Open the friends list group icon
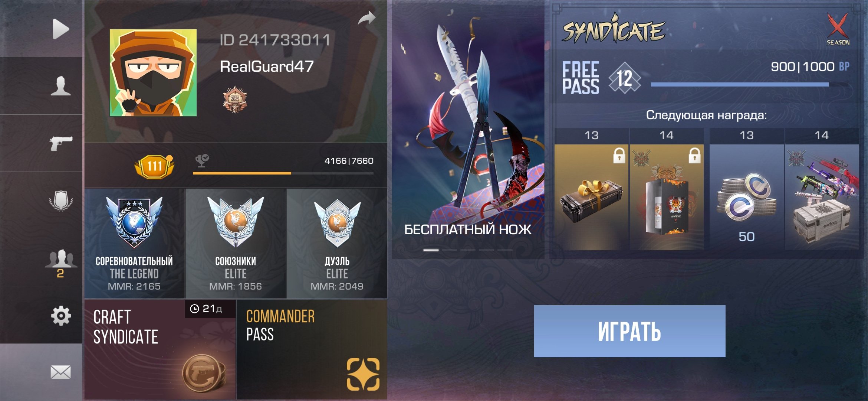Viewport: 868px width, 401px height. click(x=61, y=263)
